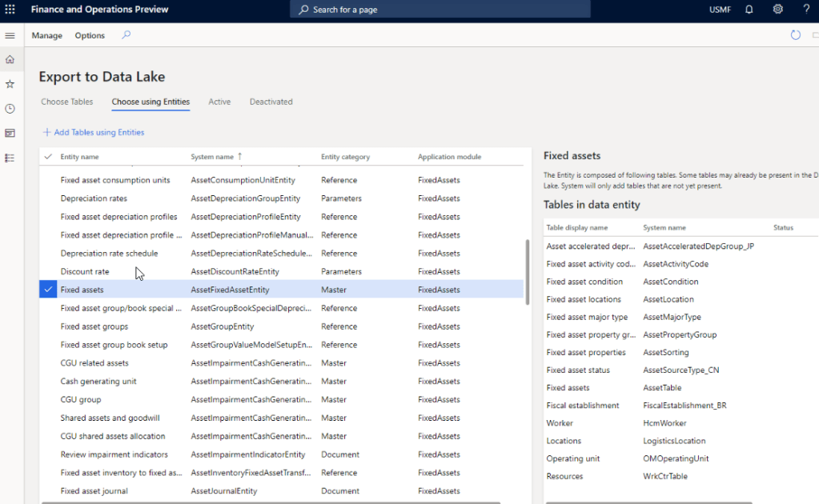Toggle the select-all checkmark in grid header
Screen dimensions: 819x504
(48, 157)
